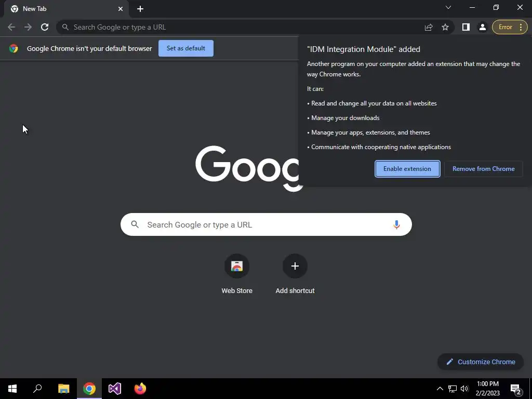Viewport: 532px width, 399px height.
Task: Click the magnifier icon in Google search box
Action: [x=135, y=224]
